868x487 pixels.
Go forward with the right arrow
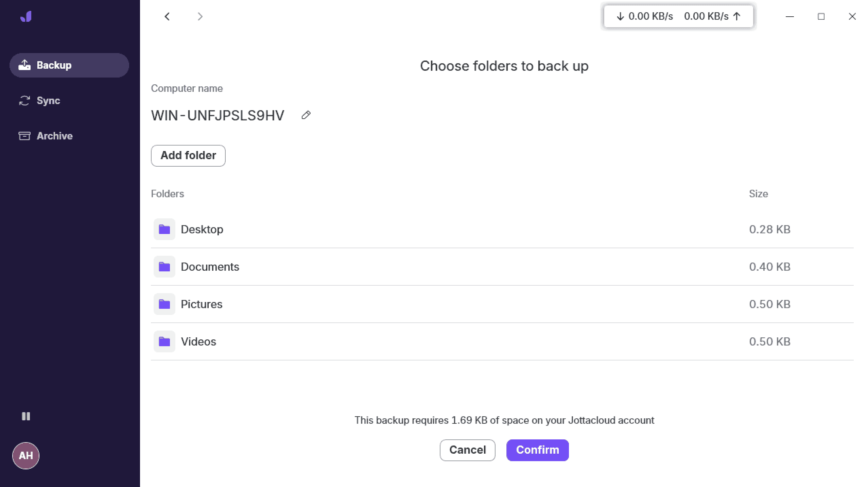(x=200, y=16)
